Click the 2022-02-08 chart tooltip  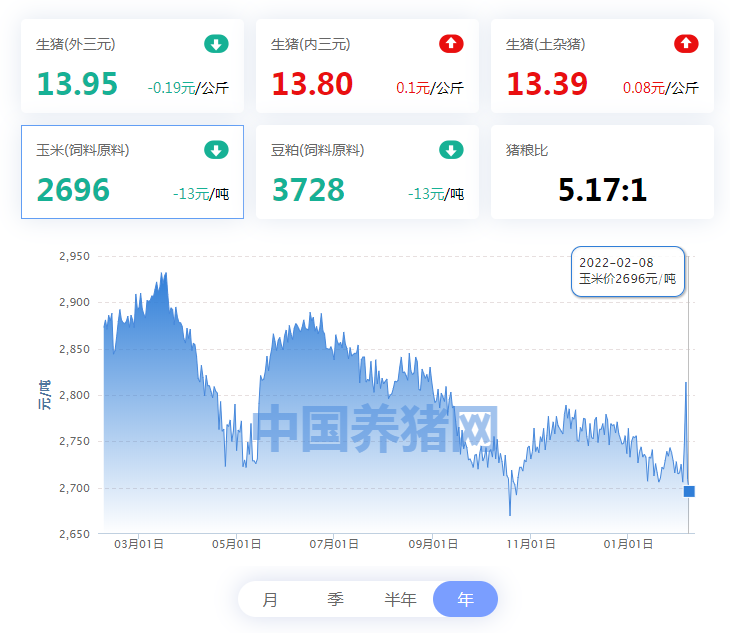tap(628, 271)
